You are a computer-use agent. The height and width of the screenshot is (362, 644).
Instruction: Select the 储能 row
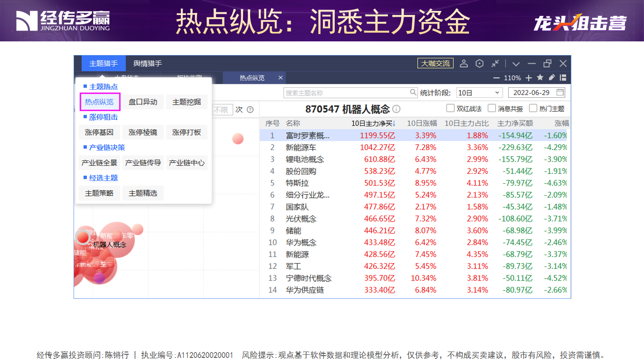[415, 231]
